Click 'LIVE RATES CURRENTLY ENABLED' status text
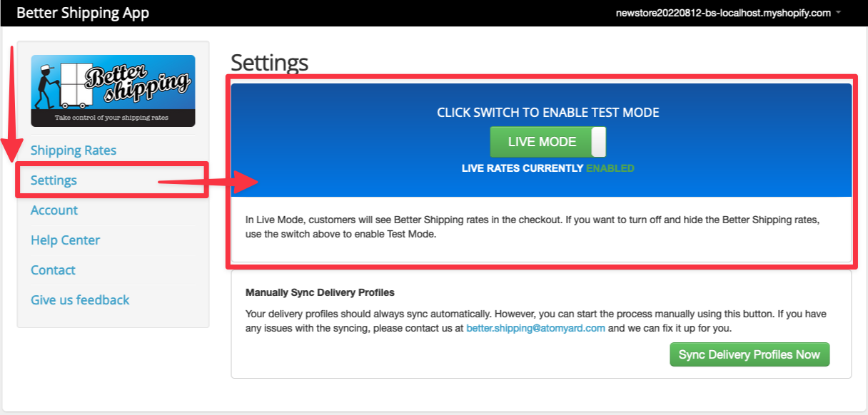868x415 pixels. pos(548,168)
